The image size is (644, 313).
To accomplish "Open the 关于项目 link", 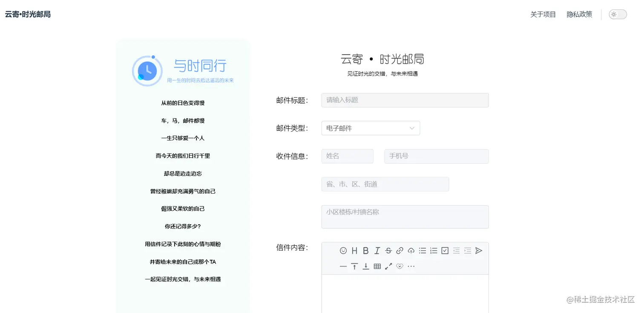I will point(543,14).
